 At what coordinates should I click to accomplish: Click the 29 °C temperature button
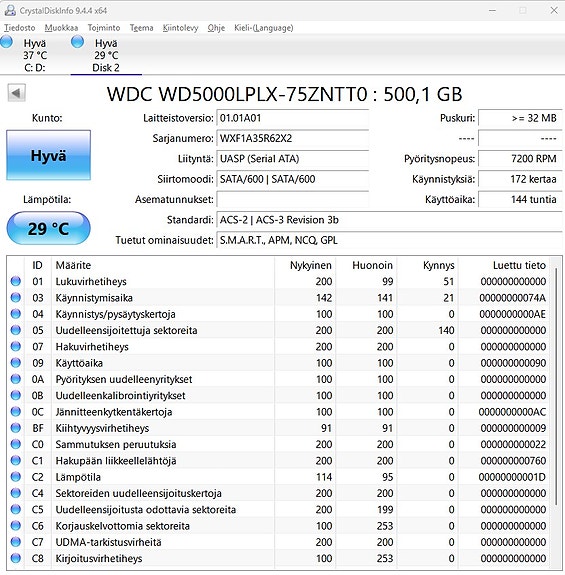[x=48, y=228]
